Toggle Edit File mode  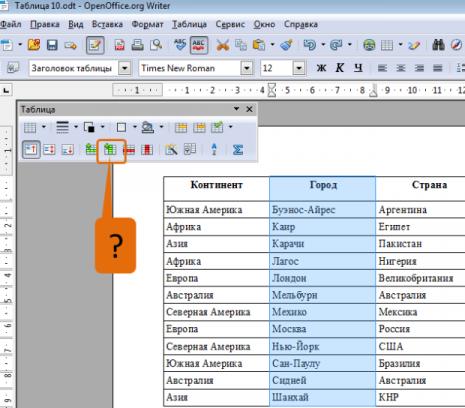95,45
